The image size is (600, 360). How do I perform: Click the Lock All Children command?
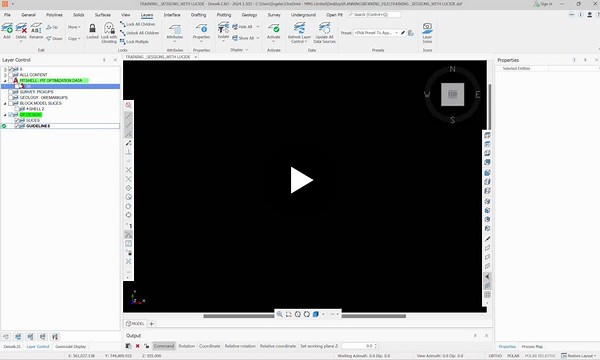tap(137, 24)
